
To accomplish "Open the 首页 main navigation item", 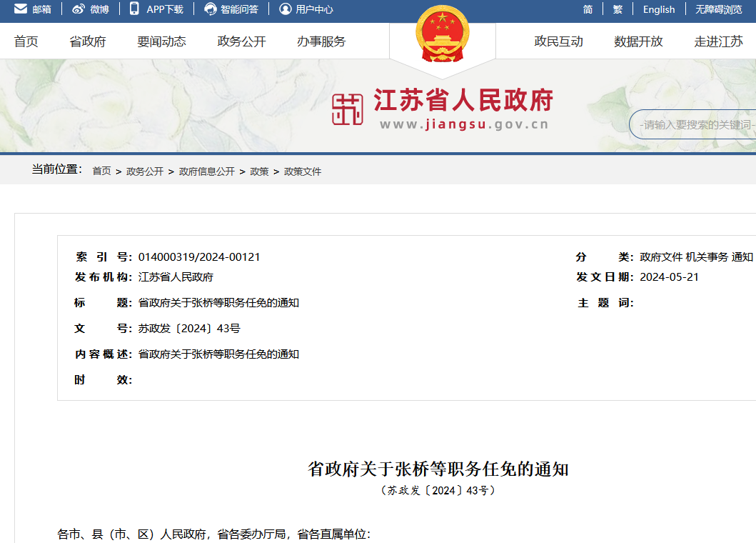I will 26,41.
